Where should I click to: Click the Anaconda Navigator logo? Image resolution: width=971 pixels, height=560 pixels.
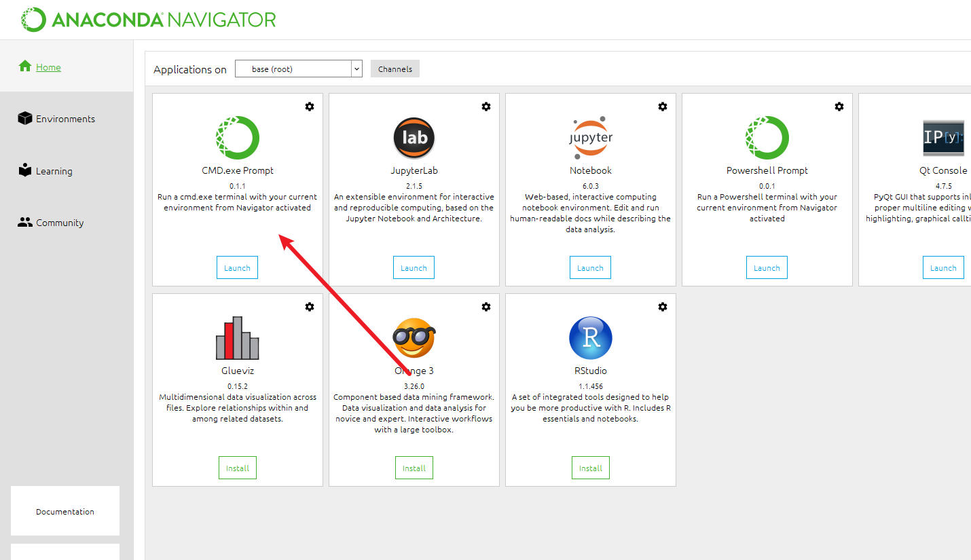coord(149,19)
